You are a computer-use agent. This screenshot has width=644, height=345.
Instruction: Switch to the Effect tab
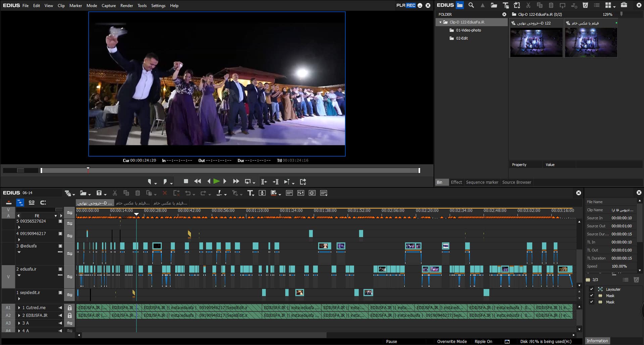[x=456, y=182]
